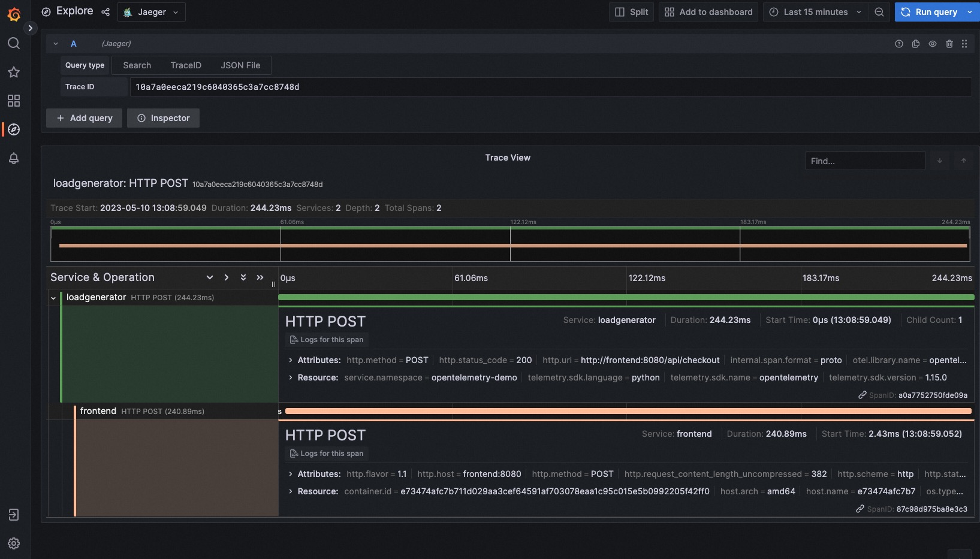This screenshot has height=559, width=980.
Task: Open the Administration gear icon
Action: (x=14, y=543)
